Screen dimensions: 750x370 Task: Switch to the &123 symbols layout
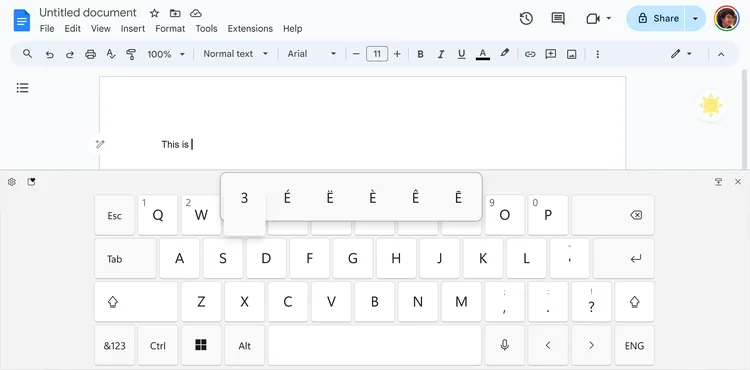click(x=114, y=345)
